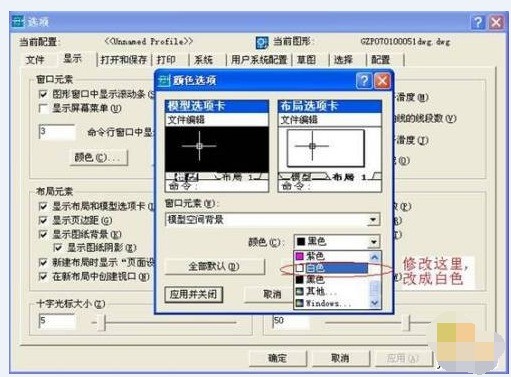Click the help icon in Options (选项) title bar
This screenshot has height=377, width=511.
(x=478, y=22)
